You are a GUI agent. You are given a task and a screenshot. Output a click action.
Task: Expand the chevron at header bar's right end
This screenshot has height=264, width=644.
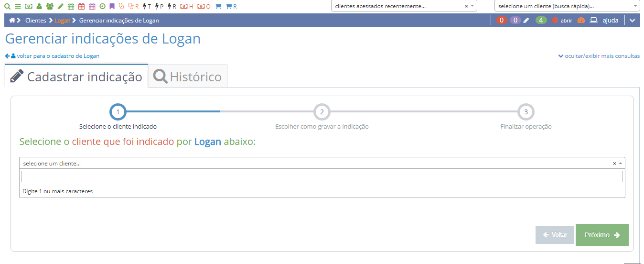point(633,21)
